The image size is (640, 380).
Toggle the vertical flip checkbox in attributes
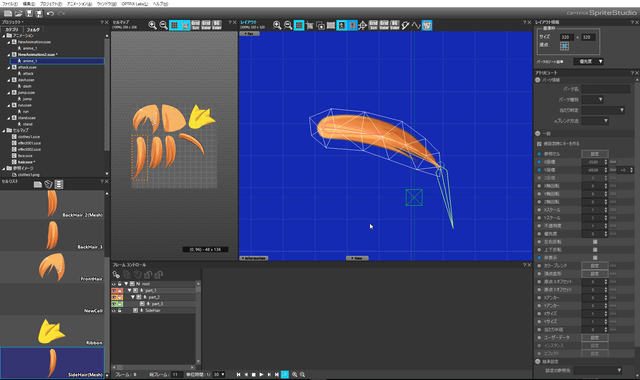point(595,249)
